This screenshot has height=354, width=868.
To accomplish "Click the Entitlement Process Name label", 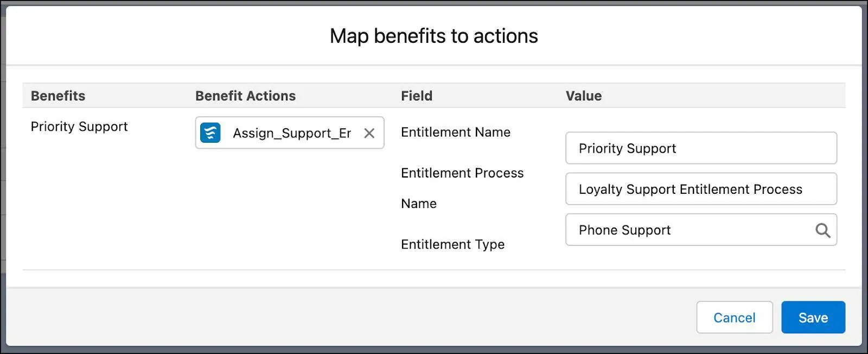I will pyautogui.click(x=462, y=188).
